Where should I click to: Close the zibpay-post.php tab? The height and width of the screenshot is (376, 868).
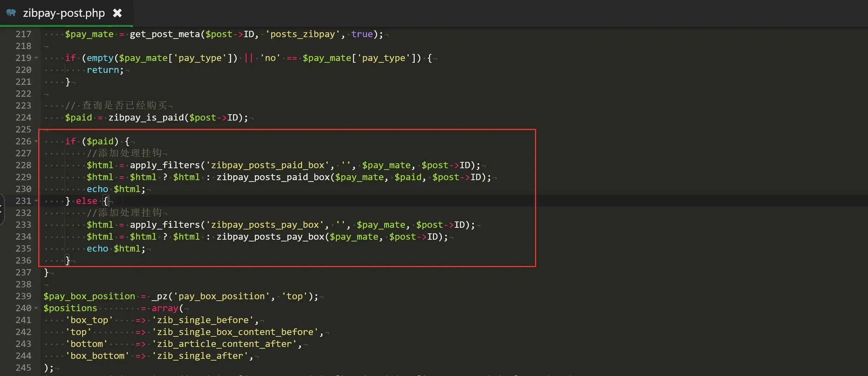[x=117, y=13]
